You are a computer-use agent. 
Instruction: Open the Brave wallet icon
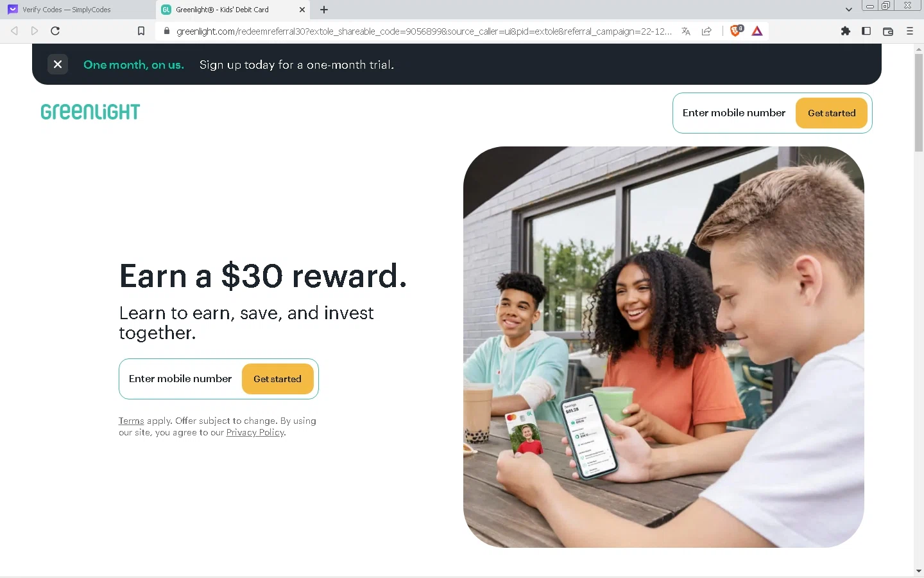(888, 31)
